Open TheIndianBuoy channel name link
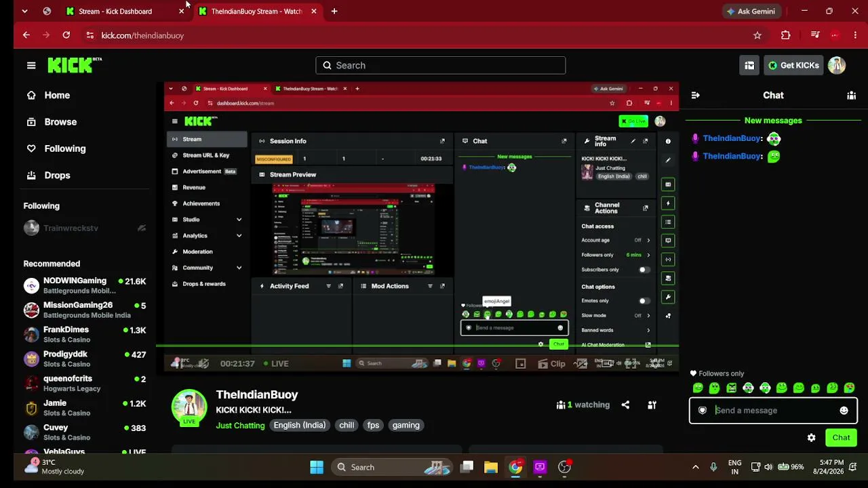Screen dimensions: 868x488 [x=257, y=394]
